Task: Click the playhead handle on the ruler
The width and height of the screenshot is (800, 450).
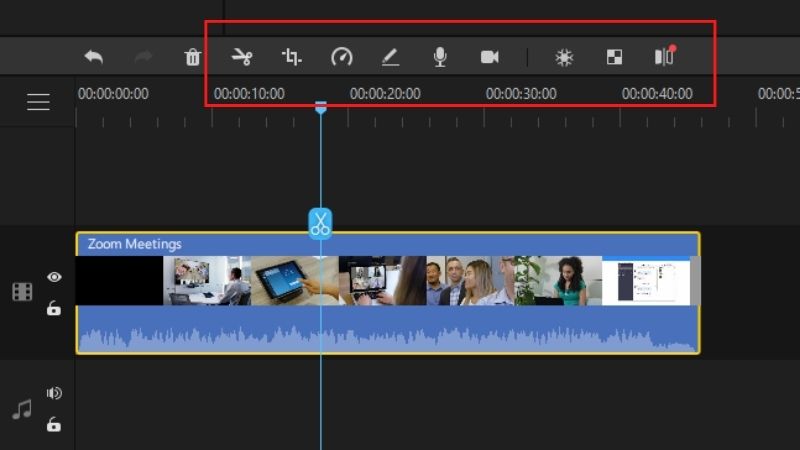Action: pyautogui.click(x=320, y=107)
